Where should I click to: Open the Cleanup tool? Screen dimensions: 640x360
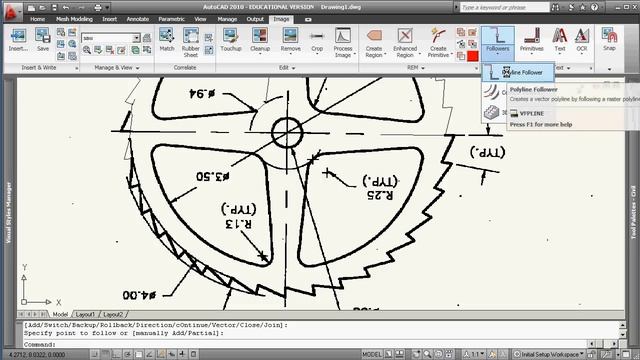tap(260, 41)
